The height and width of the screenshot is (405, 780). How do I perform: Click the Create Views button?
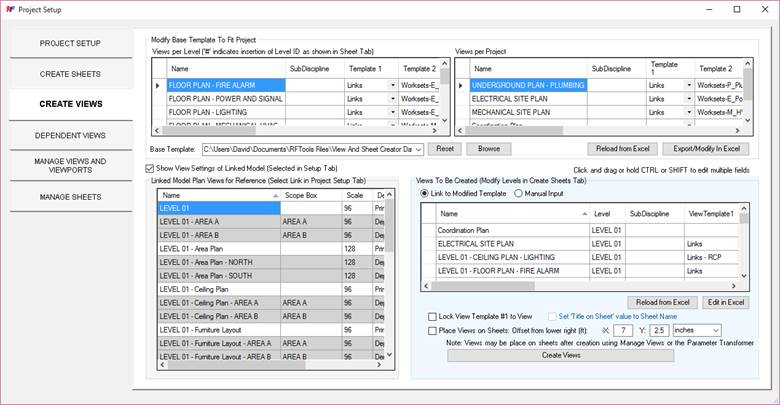click(x=562, y=355)
